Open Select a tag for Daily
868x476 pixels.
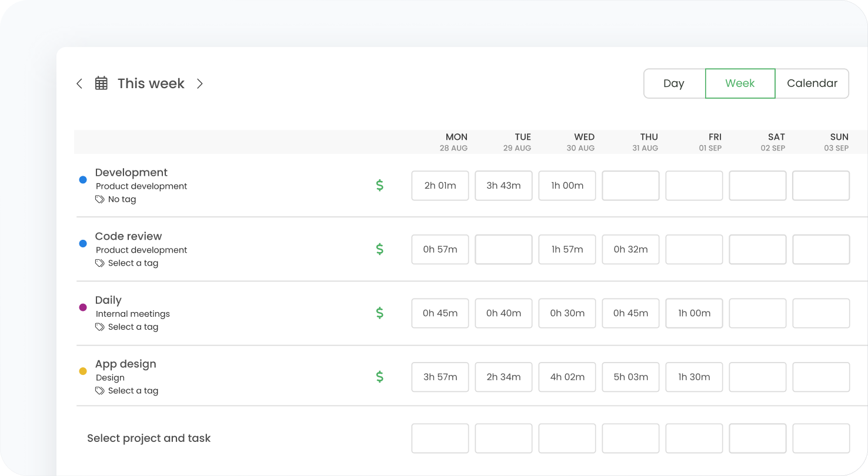pos(132,327)
